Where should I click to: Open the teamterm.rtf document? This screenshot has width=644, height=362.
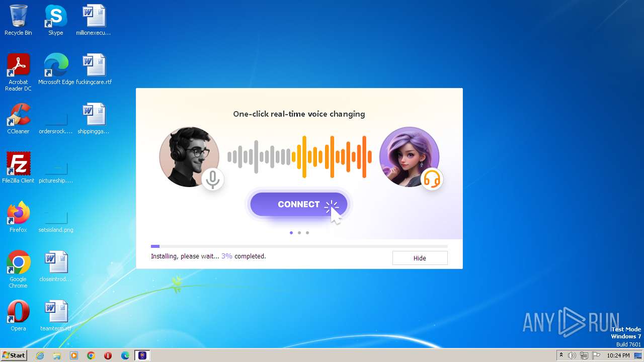click(x=55, y=316)
